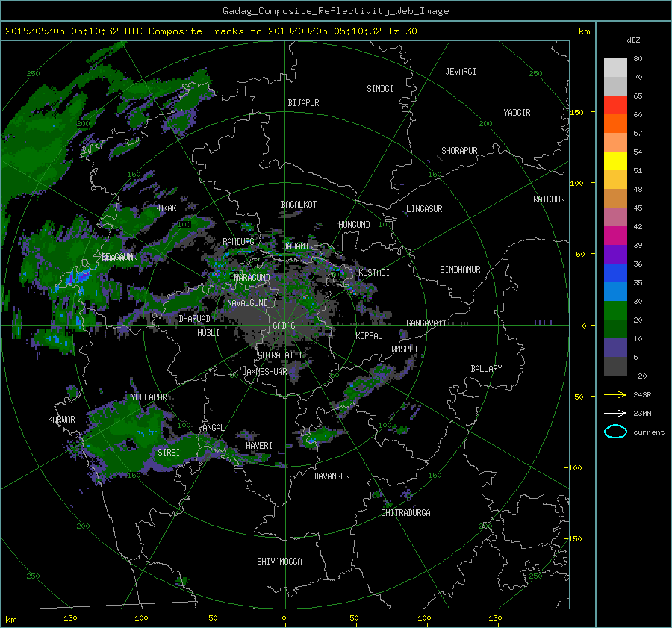Click the YADGIR city label

coord(517,113)
